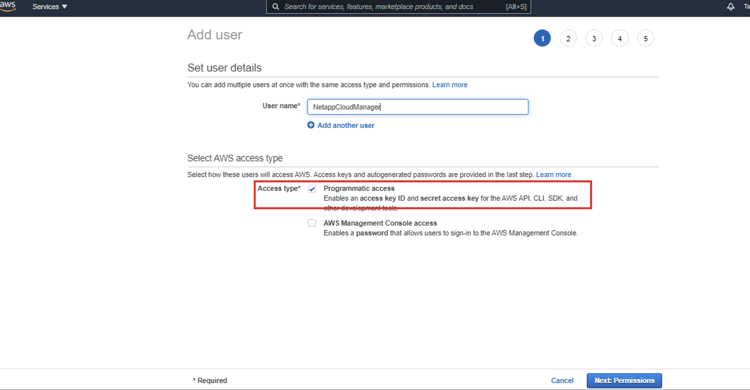Click Next: Permissions button
750x390 pixels.
(624, 380)
